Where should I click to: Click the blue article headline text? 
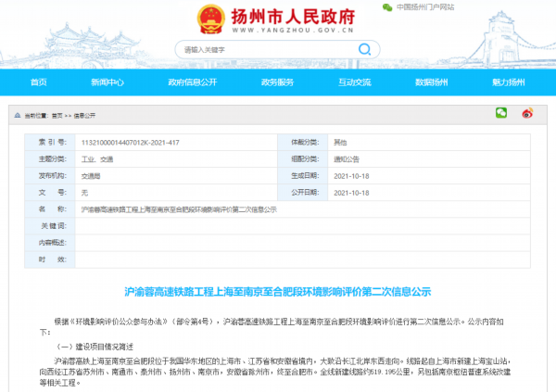pyautogui.click(x=278, y=290)
